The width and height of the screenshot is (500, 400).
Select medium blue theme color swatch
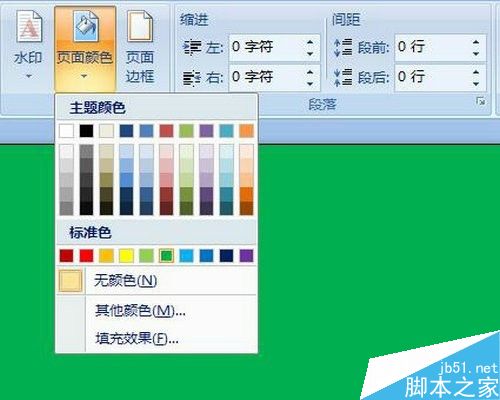tap(146, 131)
